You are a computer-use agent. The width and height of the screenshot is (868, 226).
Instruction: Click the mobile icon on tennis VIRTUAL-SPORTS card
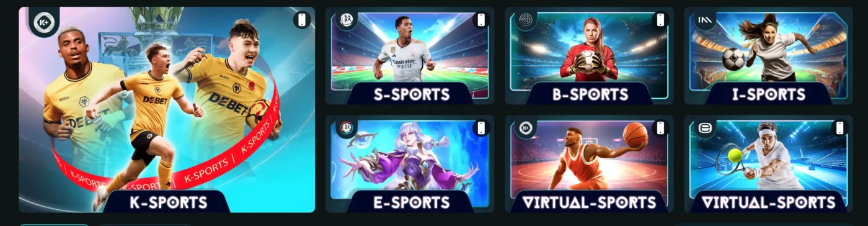[841, 128]
